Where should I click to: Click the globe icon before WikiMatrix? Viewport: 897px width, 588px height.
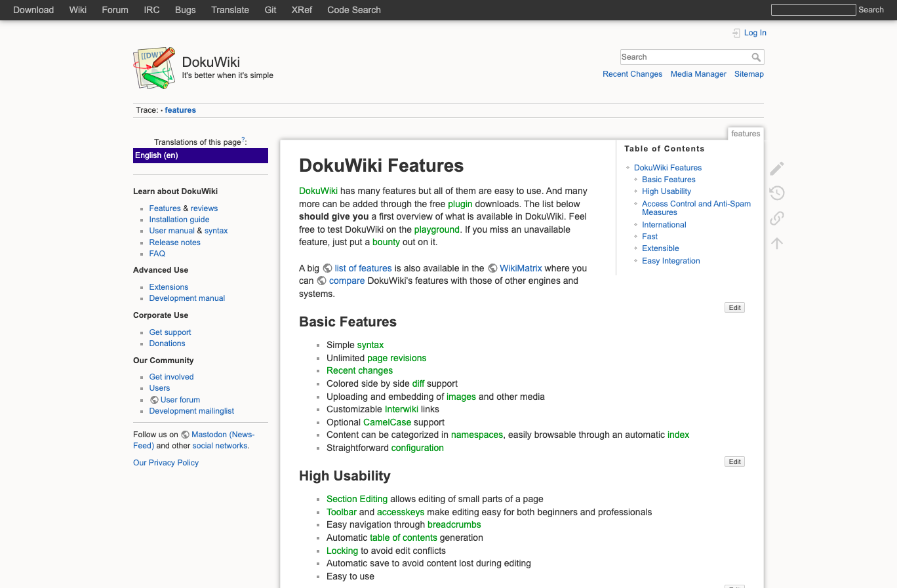[x=492, y=268]
